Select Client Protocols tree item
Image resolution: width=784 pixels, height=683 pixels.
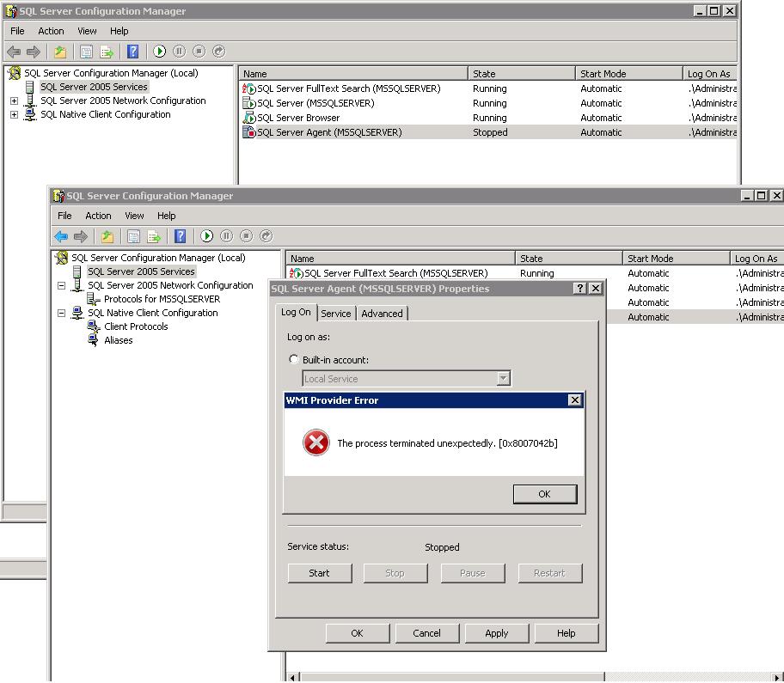click(x=136, y=326)
